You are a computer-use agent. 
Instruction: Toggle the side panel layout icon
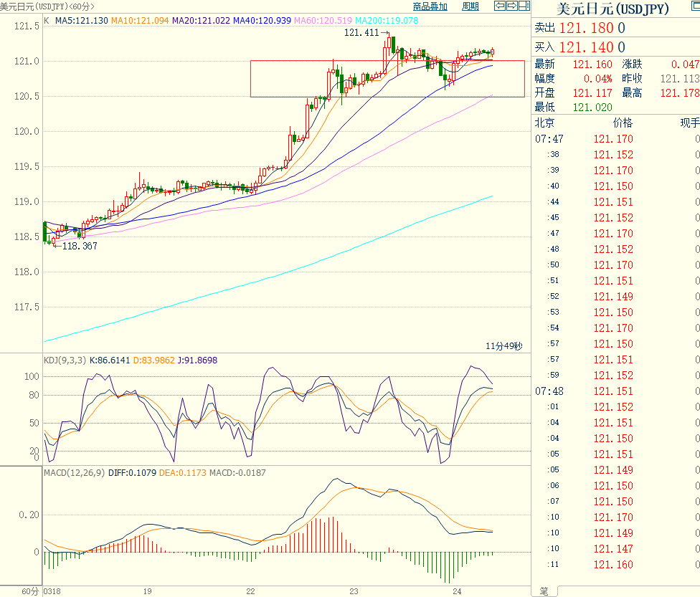(524, 6)
